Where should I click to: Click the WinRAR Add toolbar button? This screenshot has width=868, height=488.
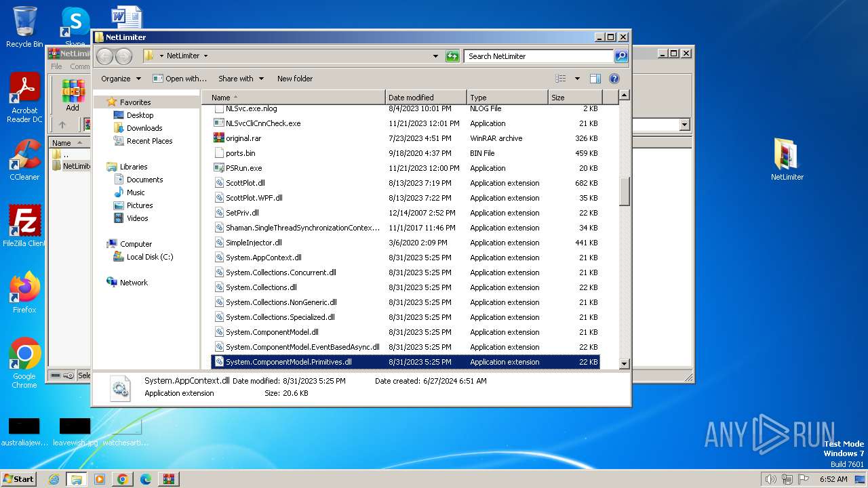tap(73, 96)
